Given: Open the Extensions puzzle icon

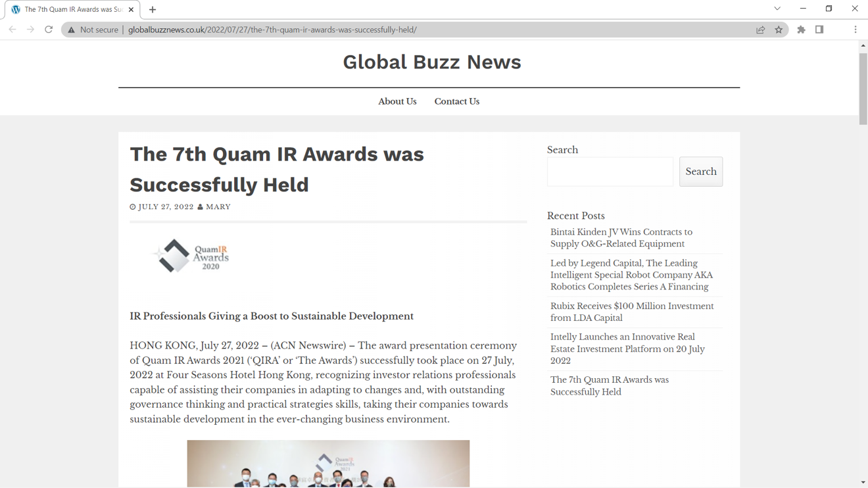Looking at the screenshot, I should [801, 30].
